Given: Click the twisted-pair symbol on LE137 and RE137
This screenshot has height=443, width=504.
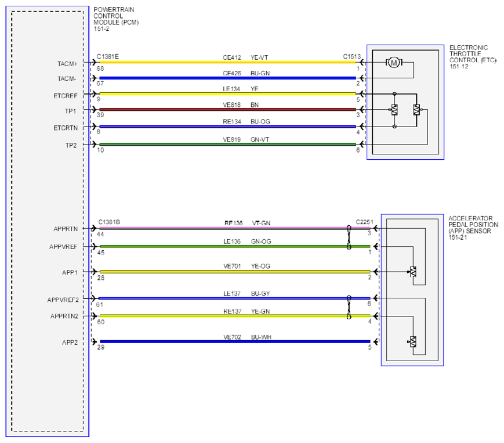Looking at the screenshot, I should tap(349, 307).
